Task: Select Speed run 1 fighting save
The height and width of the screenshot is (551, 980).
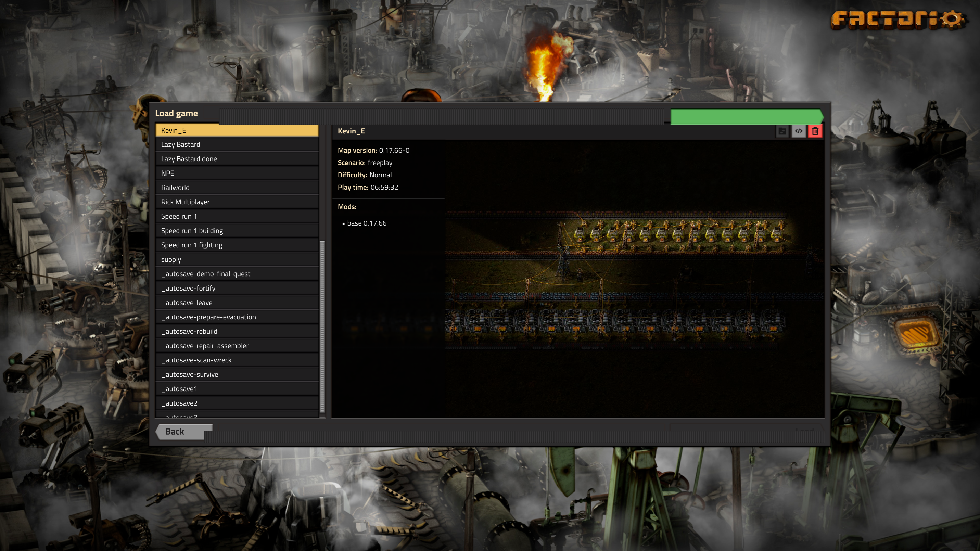Action: (x=237, y=245)
